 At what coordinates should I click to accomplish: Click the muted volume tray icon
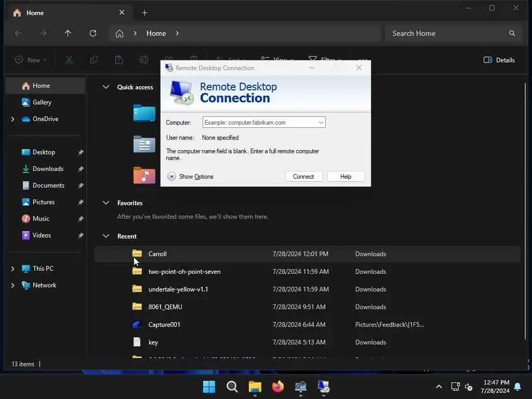(469, 387)
